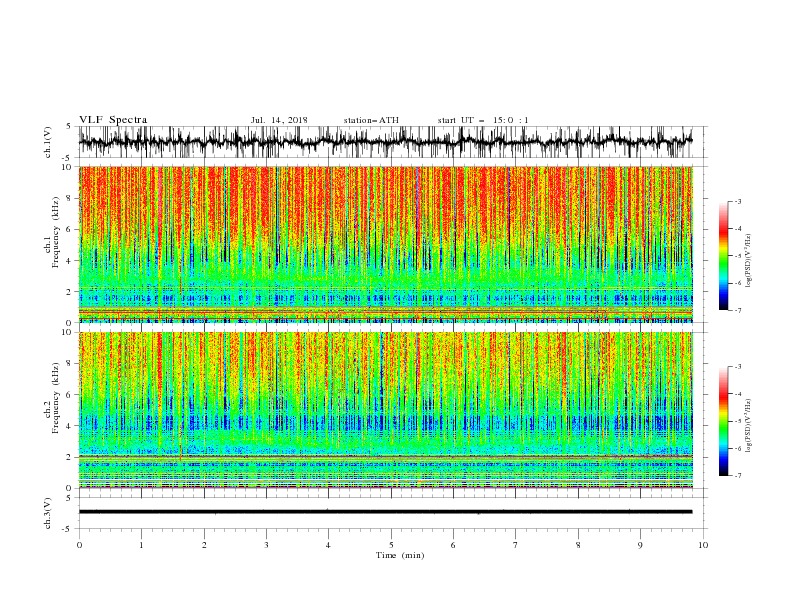792x612 pixels.
Task: Click the "6" tick on the Time axis
Action: [x=453, y=545]
